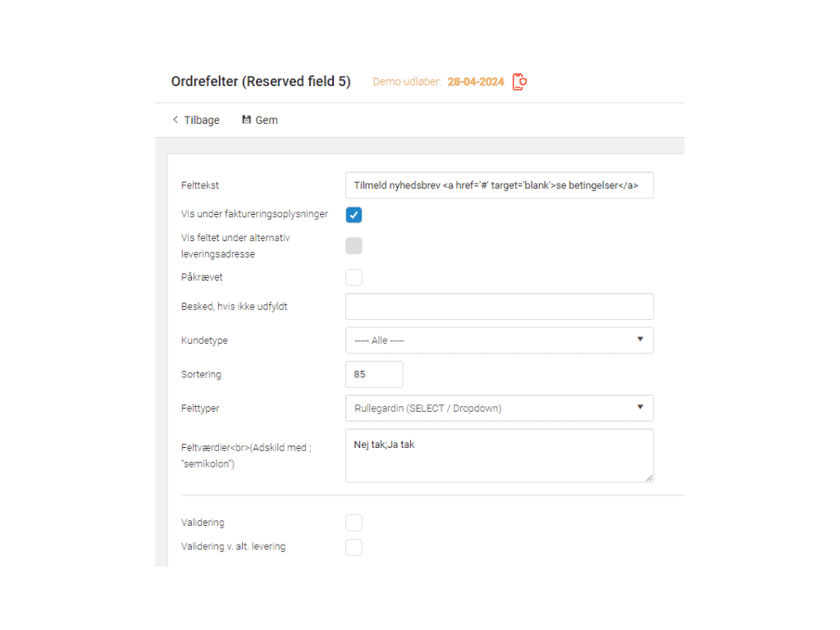Click the Sortering field containing 85
The image size is (840, 630).
(374, 374)
